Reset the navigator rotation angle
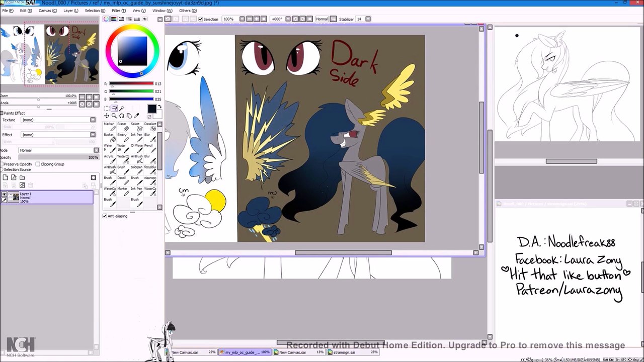Image resolution: width=644 pixels, height=362 pixels. [x=96, y=104]
